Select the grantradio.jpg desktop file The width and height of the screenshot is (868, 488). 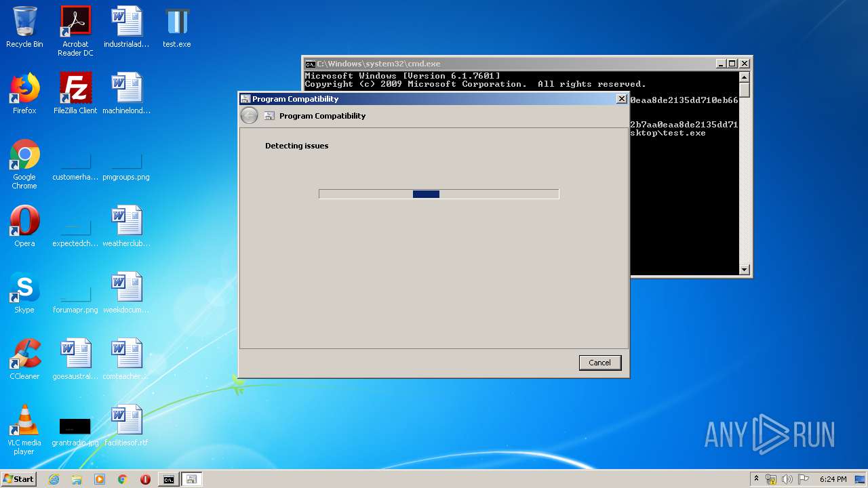click(x=75, y=432)
